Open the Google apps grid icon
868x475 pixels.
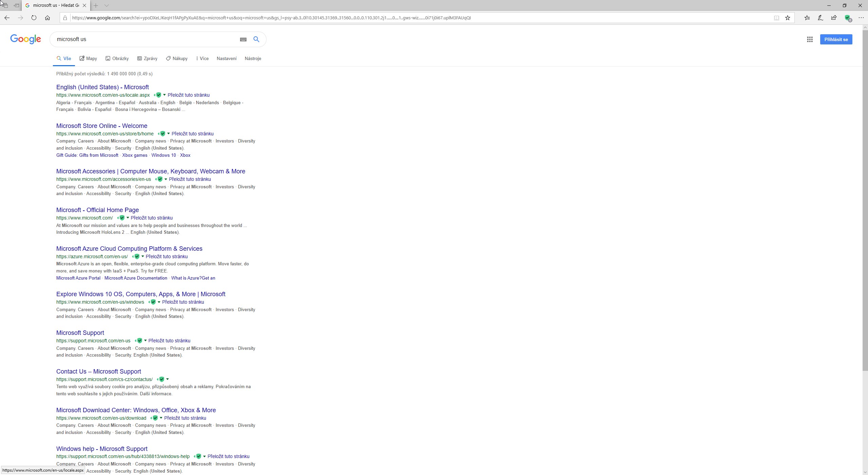point(810,39)
